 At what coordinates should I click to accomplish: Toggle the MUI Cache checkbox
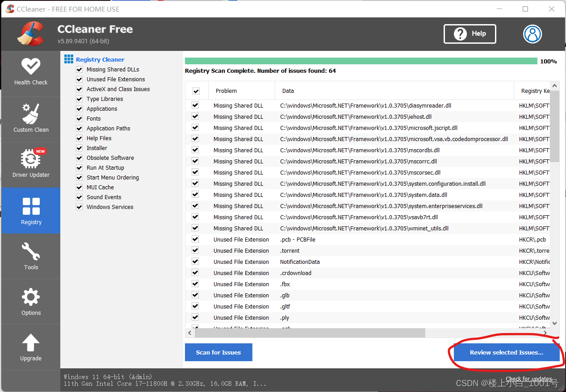(x=80, y=188)
